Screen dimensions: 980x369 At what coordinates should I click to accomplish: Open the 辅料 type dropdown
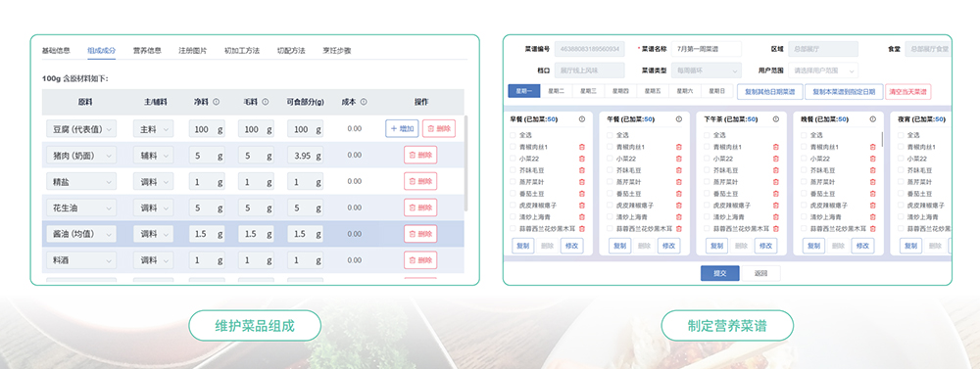[x=153, y=155]
